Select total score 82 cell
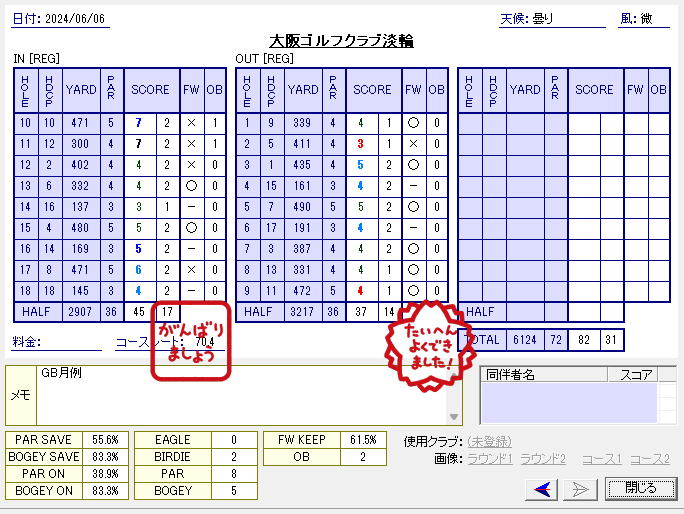Image resolution: width=684 pixels, height=514 pixels. point(584,340)
